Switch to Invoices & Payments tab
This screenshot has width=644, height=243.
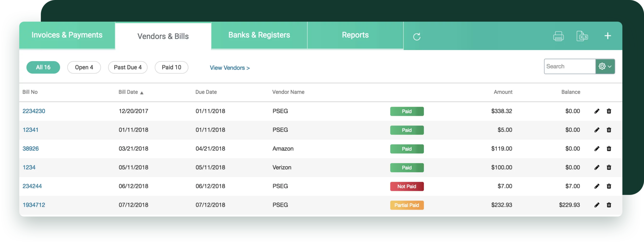click(x=67, y=35)
